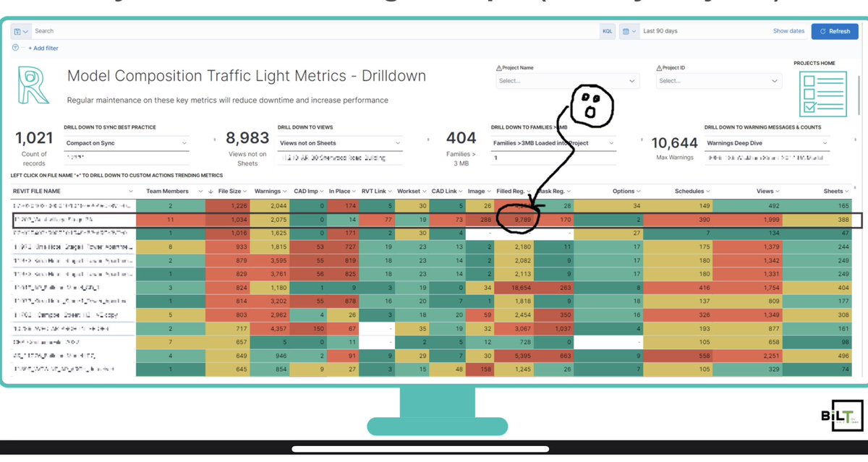Sort by the Workset column header
This screenshot has height=462, width=868.
click(x=409, y=192)
